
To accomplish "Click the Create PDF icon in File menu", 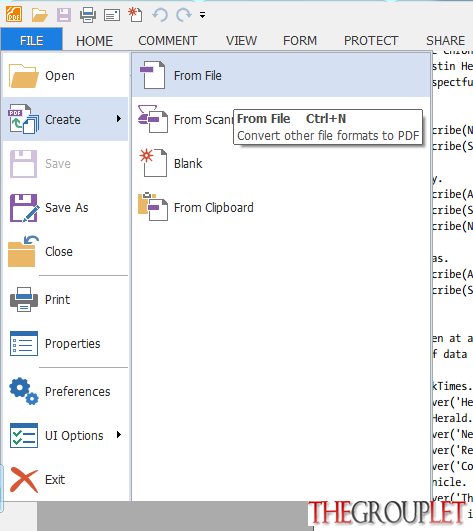I will (23, 119).
